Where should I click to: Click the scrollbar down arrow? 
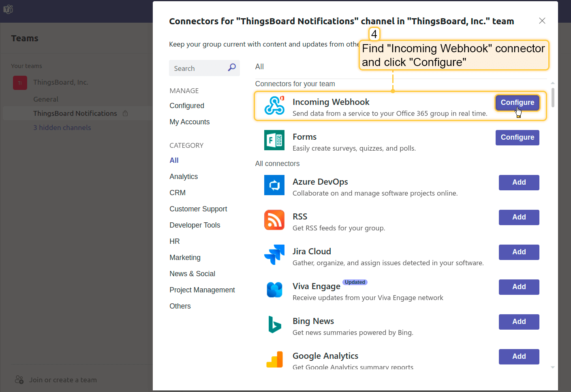click(553, 367)
